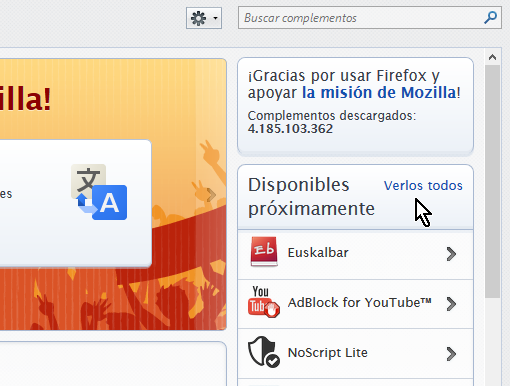
Task: Click the NoScript Lite shield icon
Action: [x=264, y=352]
